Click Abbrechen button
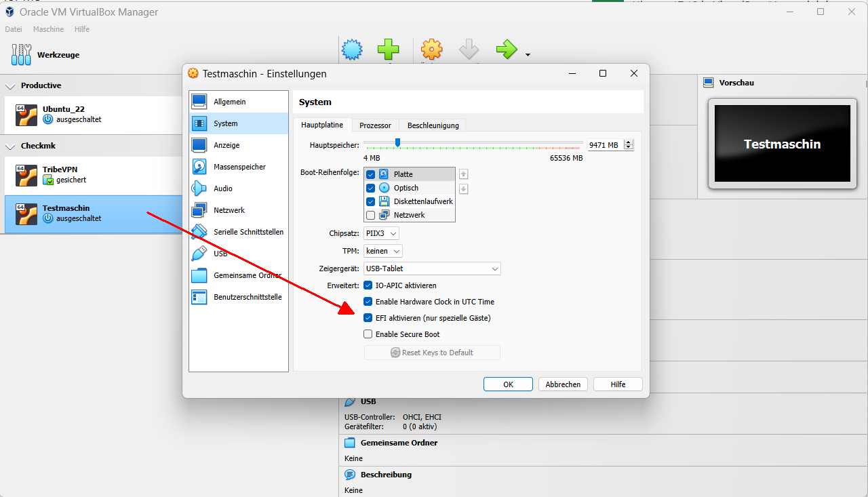Viewport: 868px width, 497px height. [x=563, y=384]
